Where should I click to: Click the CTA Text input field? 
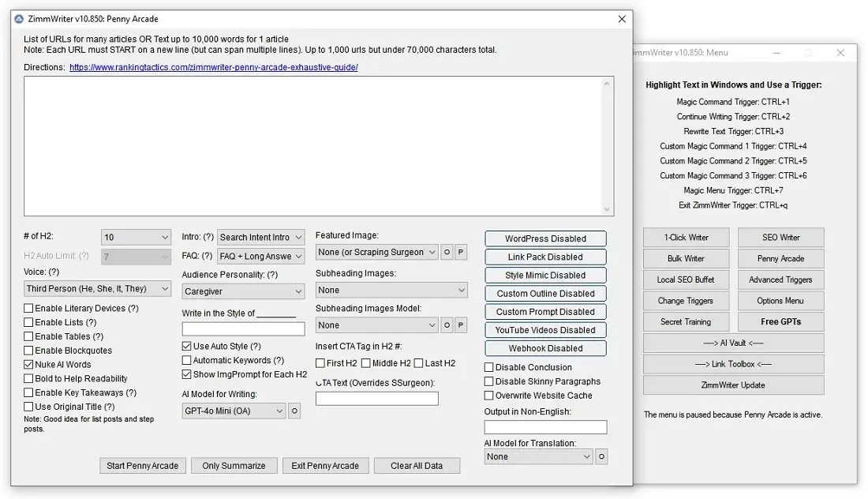pyautogui.click(x=376, y=398)
